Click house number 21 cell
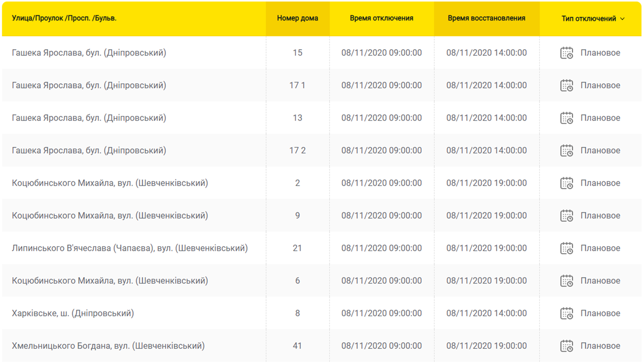This screenshot has width=644, height=362. coord(297,248)
